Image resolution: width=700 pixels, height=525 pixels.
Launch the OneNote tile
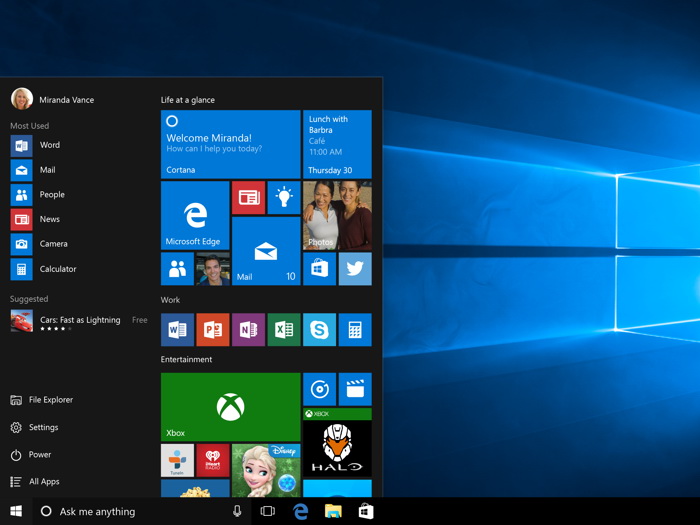(x=248, y=329)
